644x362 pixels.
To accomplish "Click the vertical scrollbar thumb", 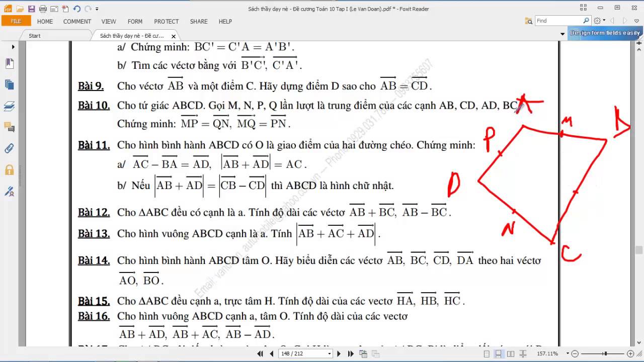I will 639,250.
